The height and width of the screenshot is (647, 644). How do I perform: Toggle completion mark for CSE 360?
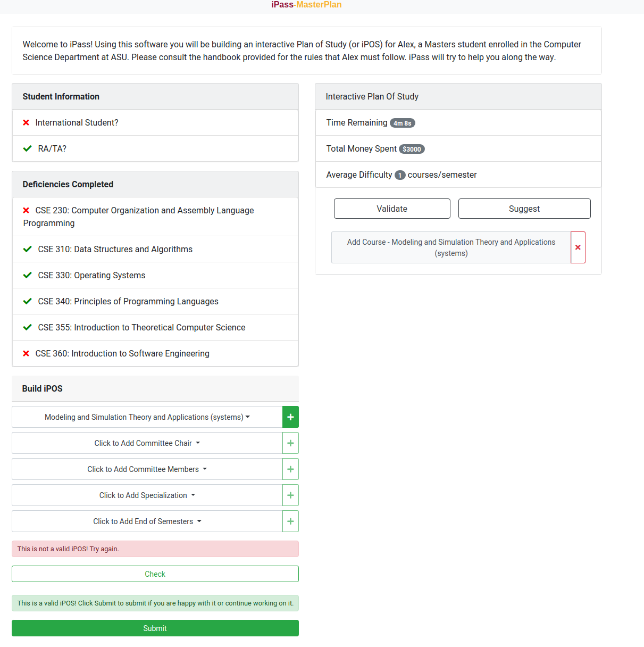click(x=26, y=353)
